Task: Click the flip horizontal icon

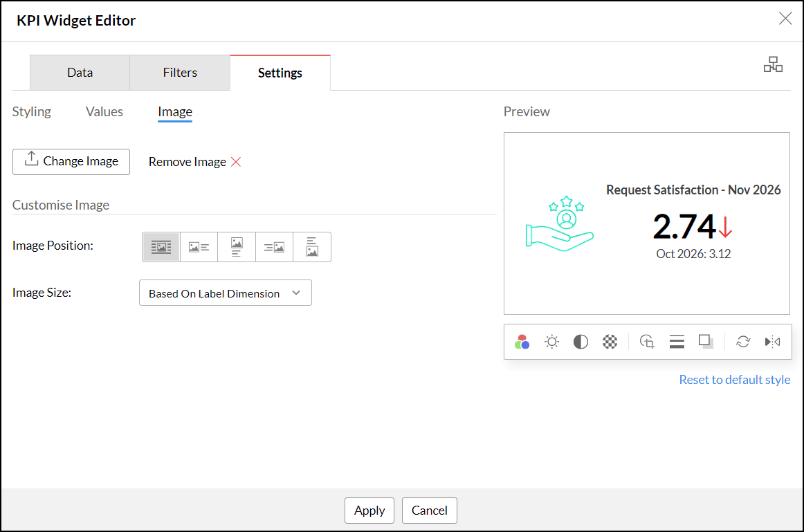Action: 772,342
